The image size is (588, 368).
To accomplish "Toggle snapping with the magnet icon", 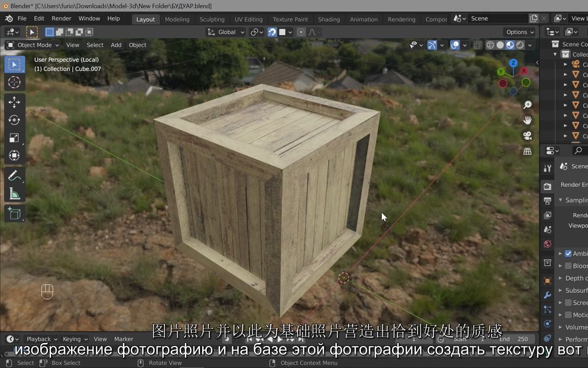I will (x=272, y=32).
